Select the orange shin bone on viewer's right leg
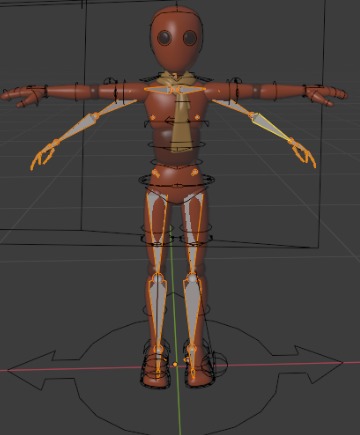 (193, 313)
